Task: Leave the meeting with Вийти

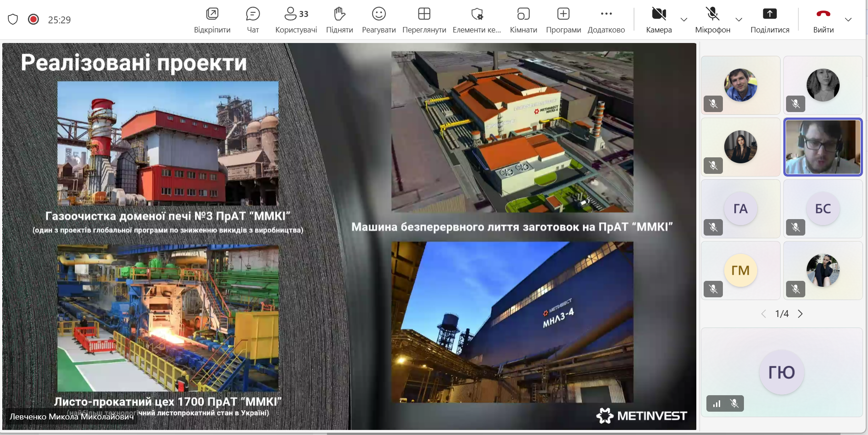Action: 823,20
